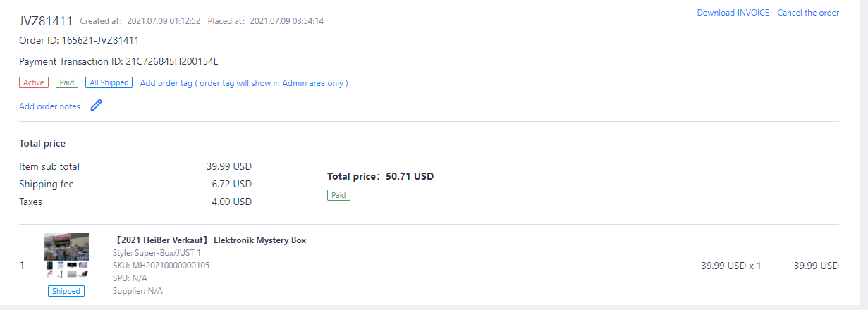Click the Shipping fee 6.72 USD amount
The image size is (868, 310).
click(x=231, y=185)
